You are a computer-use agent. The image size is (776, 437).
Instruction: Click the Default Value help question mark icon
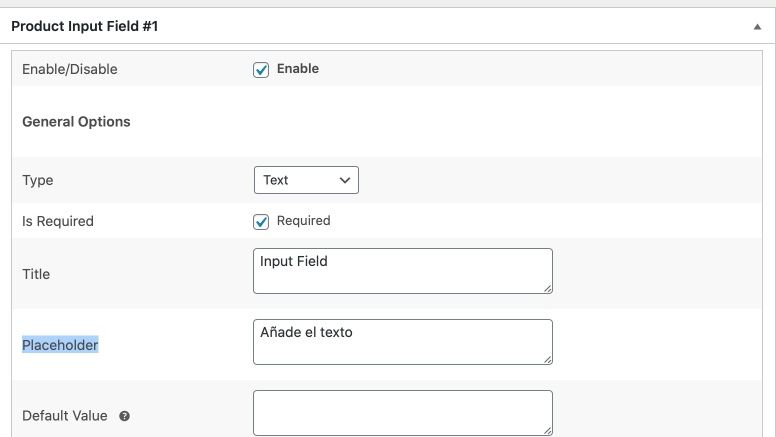click(124, 416)
